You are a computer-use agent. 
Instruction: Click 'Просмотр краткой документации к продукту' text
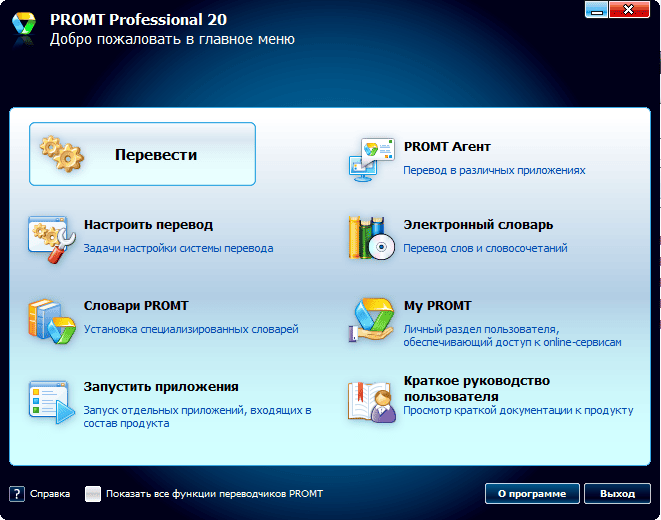tap(518, 410)
